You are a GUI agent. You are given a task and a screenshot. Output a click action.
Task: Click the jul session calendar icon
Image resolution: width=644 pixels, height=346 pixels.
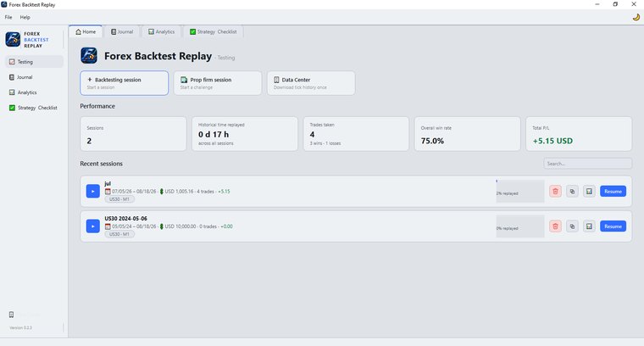click(x=108, y=192)
